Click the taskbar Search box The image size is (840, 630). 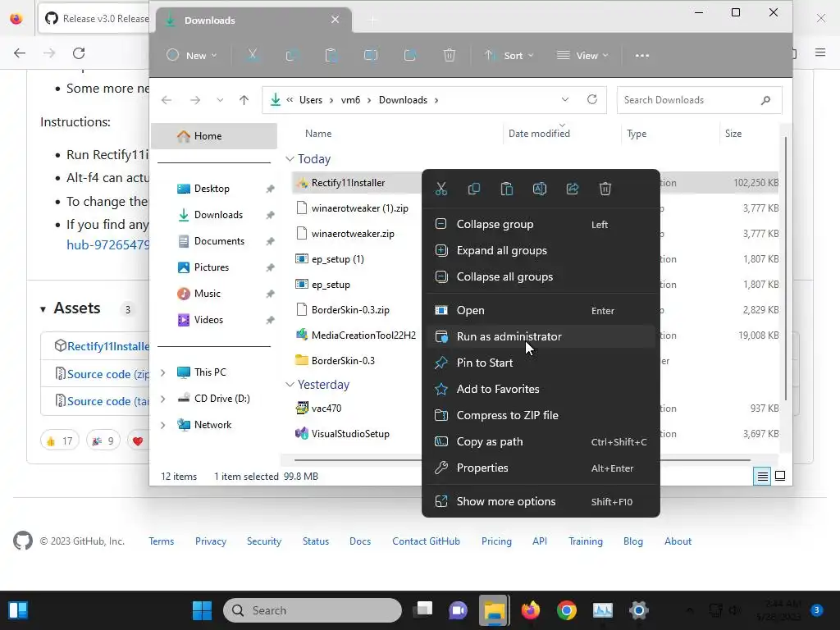(313, 610)
